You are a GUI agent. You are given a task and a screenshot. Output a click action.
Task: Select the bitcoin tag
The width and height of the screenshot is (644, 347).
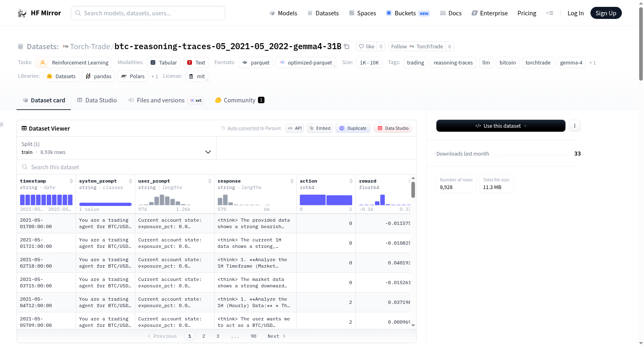[x=508, y=62]
